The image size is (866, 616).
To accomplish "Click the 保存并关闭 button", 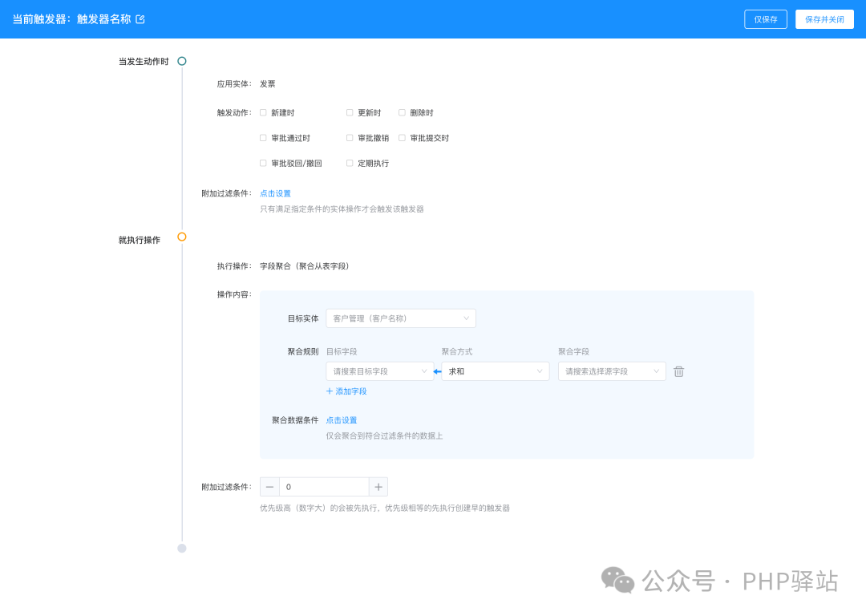I will (824, 19).
